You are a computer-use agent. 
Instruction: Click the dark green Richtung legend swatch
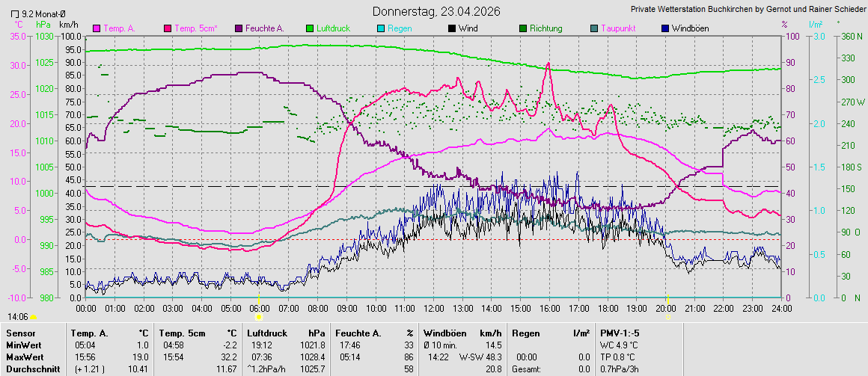pyautogui.click(x=523, y=28)
